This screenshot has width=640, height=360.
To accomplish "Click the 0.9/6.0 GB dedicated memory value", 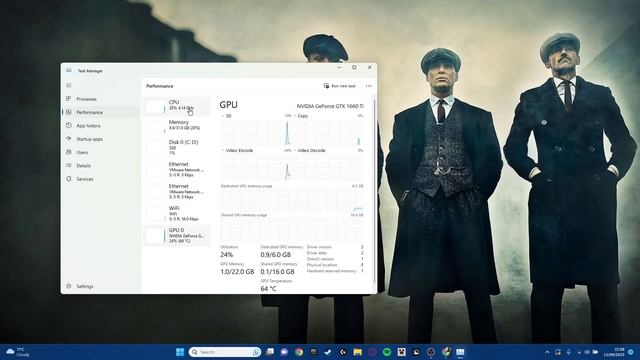I will click(276, 255).
